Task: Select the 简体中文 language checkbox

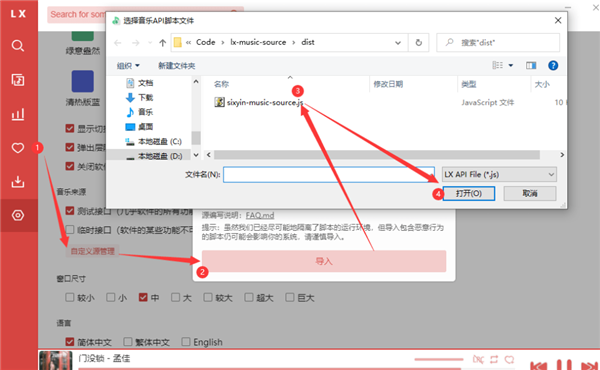Action: [x=70, y=341]
